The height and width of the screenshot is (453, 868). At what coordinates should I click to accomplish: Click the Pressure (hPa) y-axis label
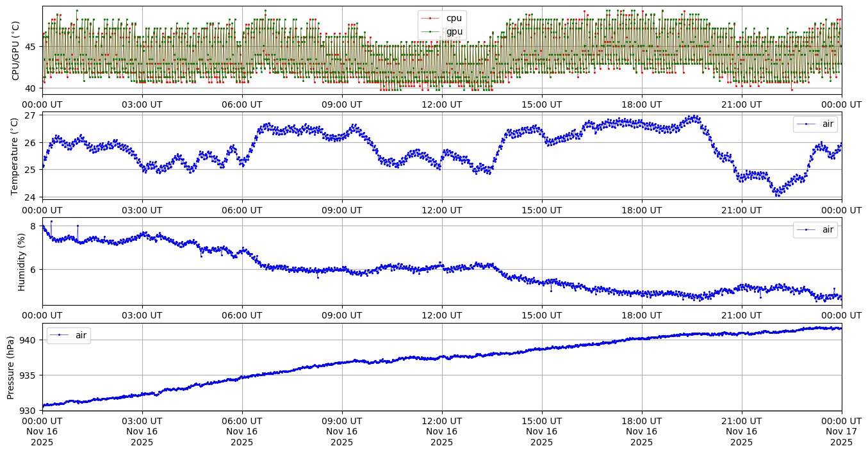(12, 367)
